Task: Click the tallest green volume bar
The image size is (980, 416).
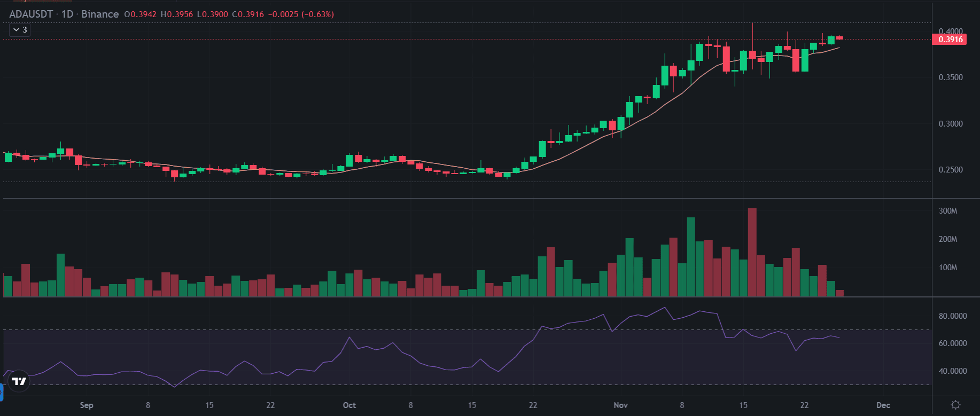Action: pos(691,256)
